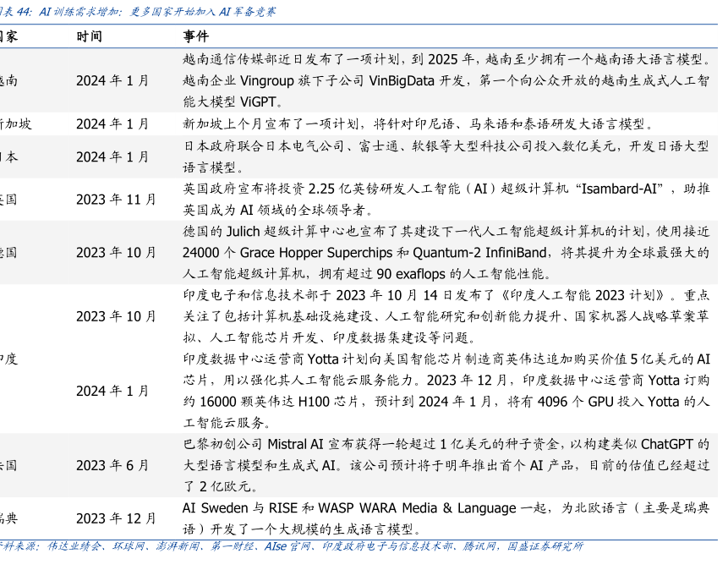Click the date cell in the Vietnam (越南) row
This screenshot has height=570, width=728.
112,81
